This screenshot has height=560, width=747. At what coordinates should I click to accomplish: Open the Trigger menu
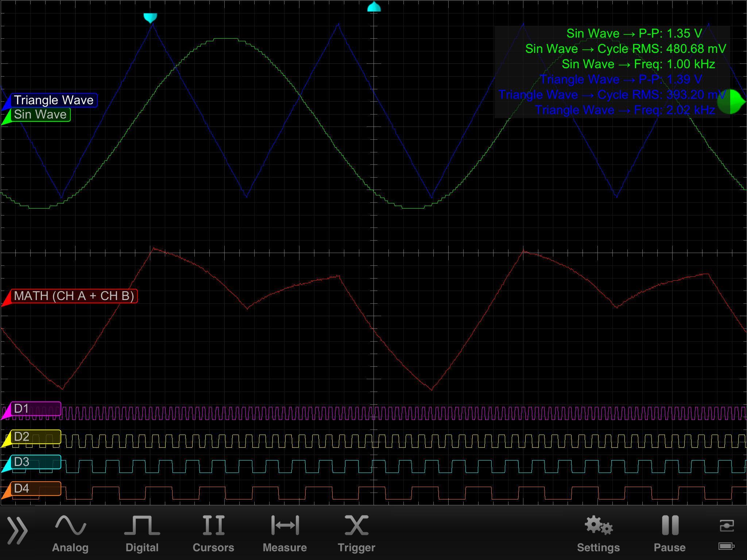[356, 534]
